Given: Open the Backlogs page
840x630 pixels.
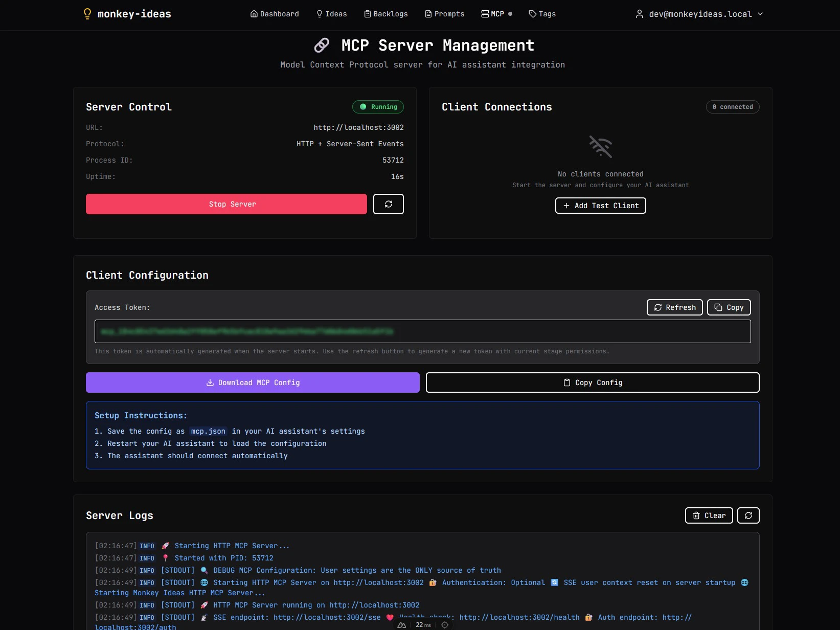Looking at the screenshot, I should tap(386, 14).
